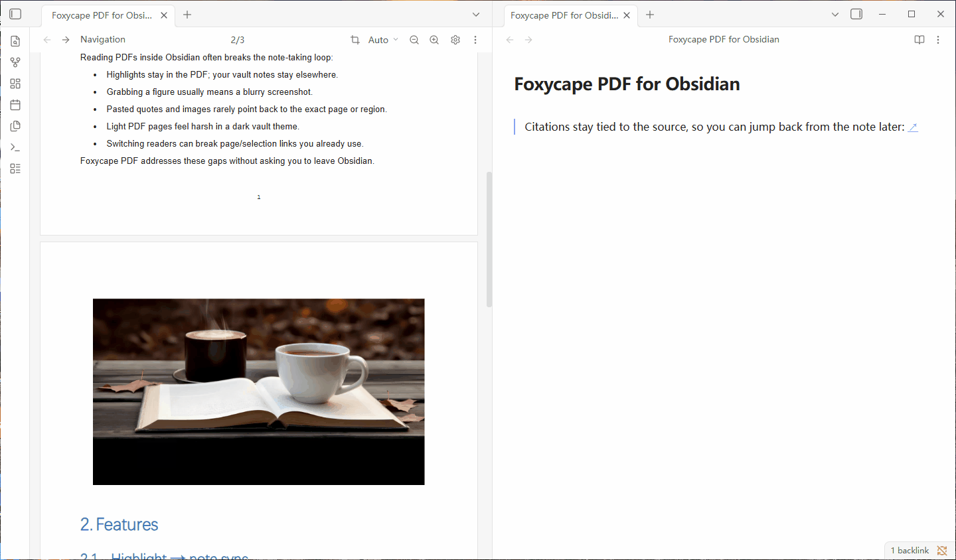Click 'Pasted quotes and images rarely' bullet

tap(247, 109)
